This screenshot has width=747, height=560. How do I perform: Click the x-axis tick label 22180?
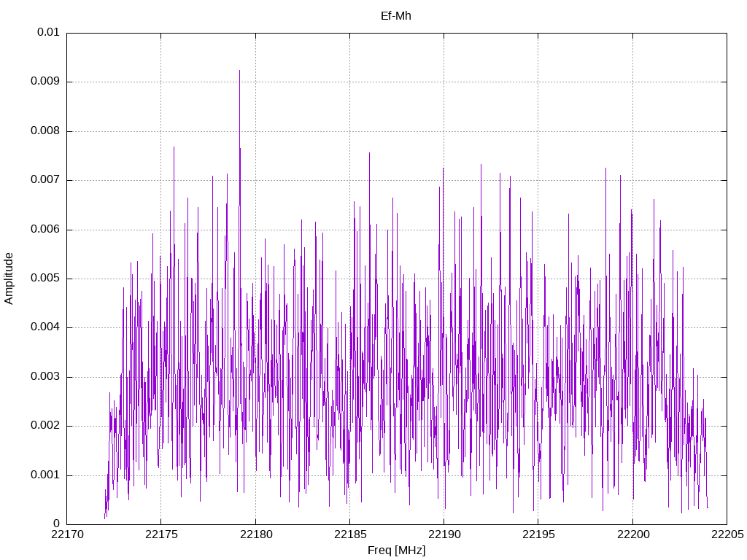pos(256,534)
